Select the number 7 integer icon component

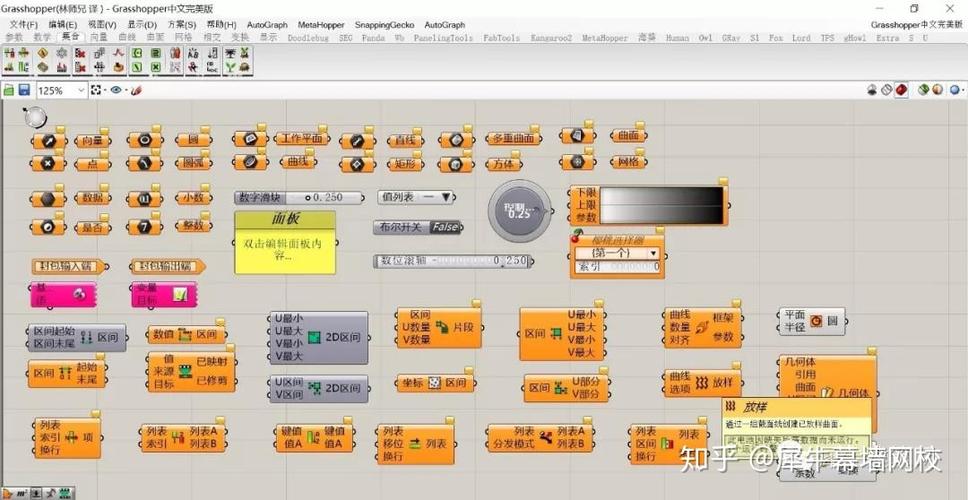[144, 227]
